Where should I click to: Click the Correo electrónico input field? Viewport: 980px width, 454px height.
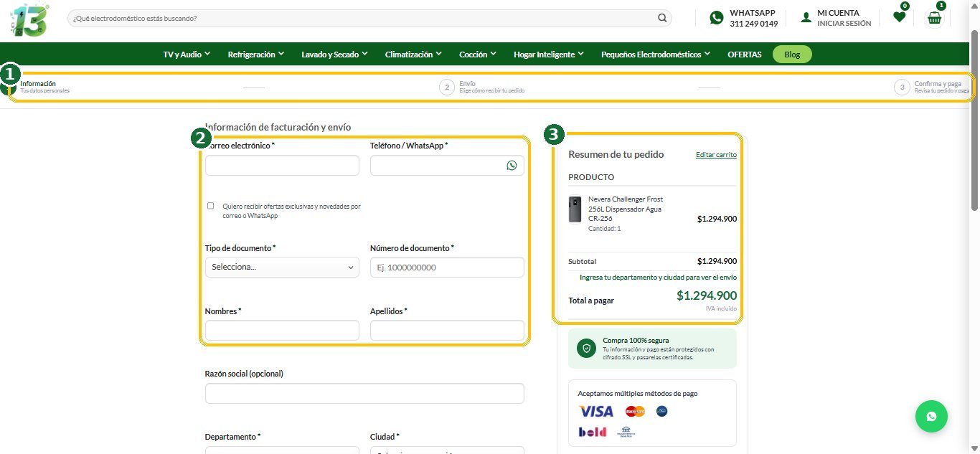[x=282, y=165]
